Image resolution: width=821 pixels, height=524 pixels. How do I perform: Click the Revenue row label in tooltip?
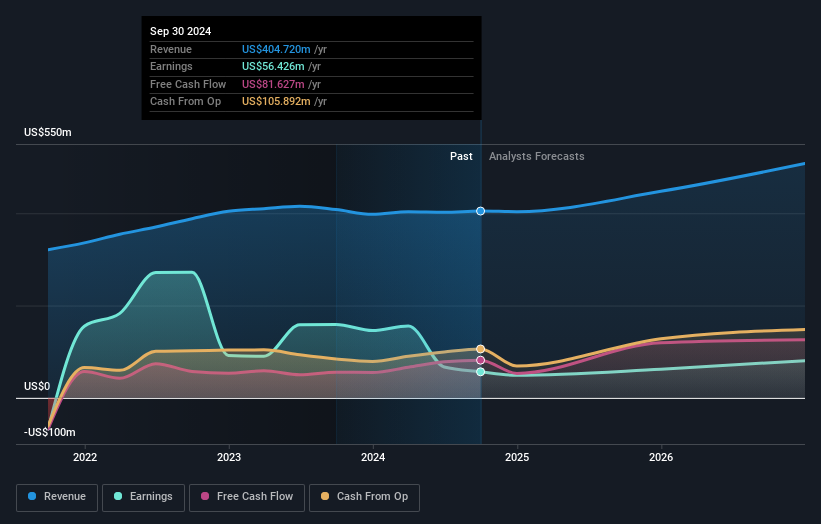(171, 49)
